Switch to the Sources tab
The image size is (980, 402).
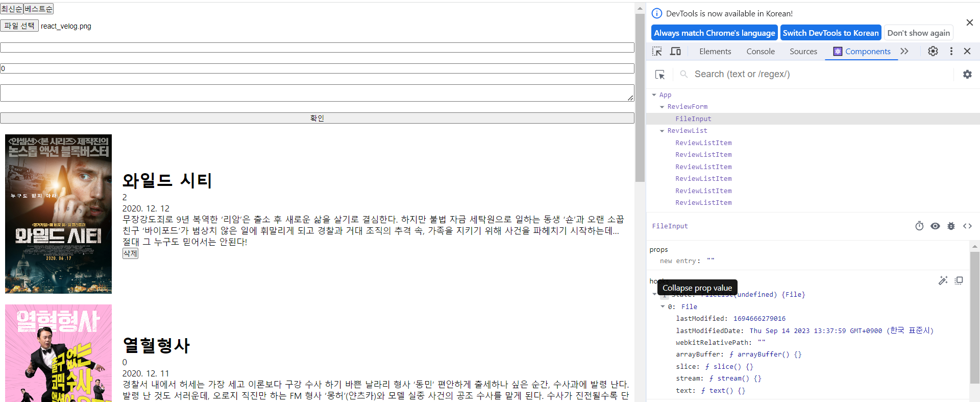click(803, 51)
